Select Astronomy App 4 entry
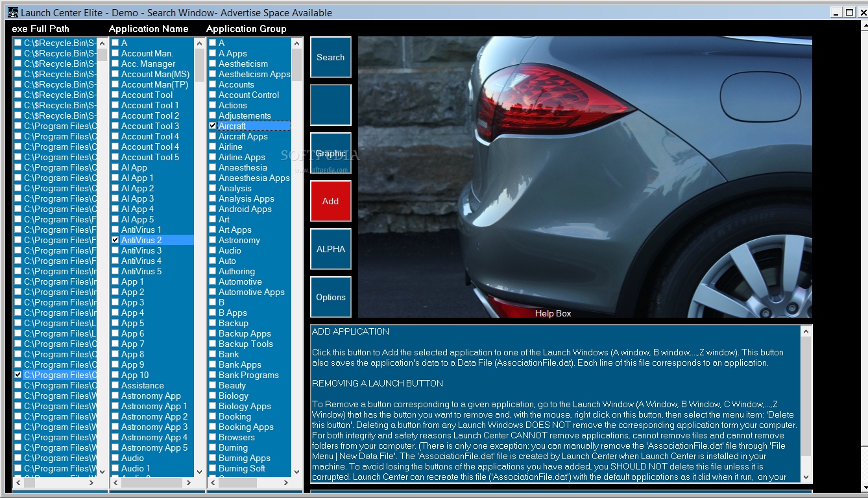868x498 pixels. 154,437
